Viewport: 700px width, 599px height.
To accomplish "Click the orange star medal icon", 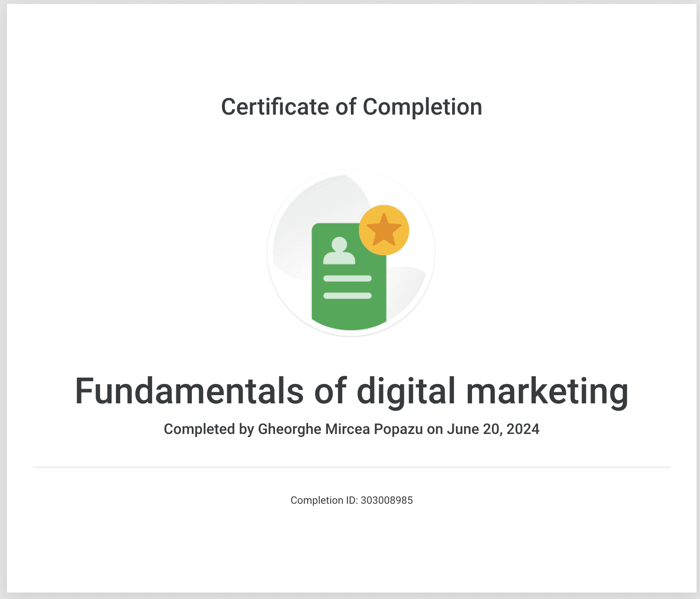I will [384, 230].
